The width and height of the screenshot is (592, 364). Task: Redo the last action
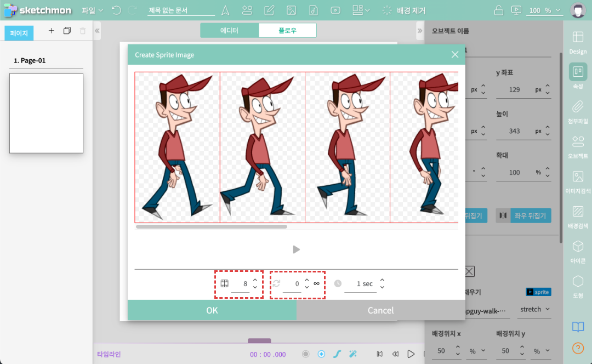click(x=133, y=10)
